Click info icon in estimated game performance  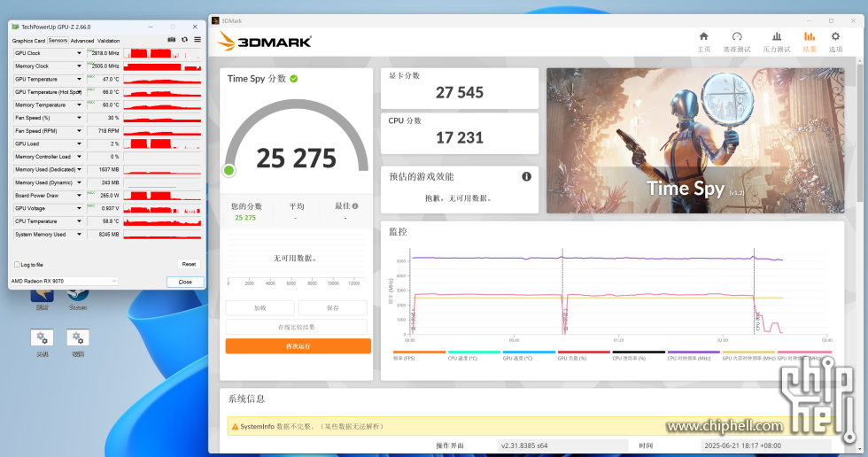526,176
